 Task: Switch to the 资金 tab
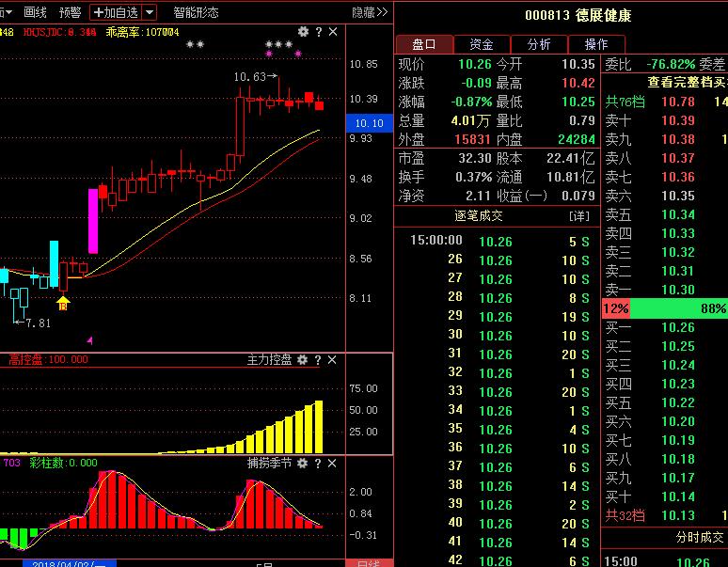point(482,44)
